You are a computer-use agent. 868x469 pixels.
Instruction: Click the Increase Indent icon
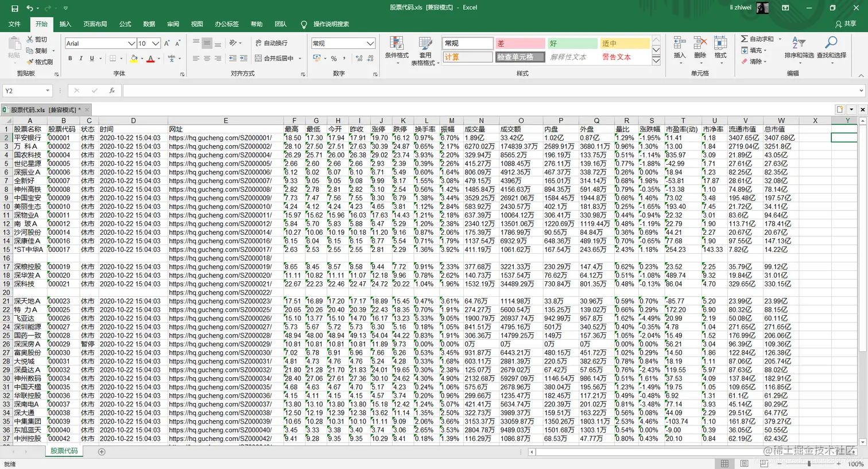(x=243, y=59)
